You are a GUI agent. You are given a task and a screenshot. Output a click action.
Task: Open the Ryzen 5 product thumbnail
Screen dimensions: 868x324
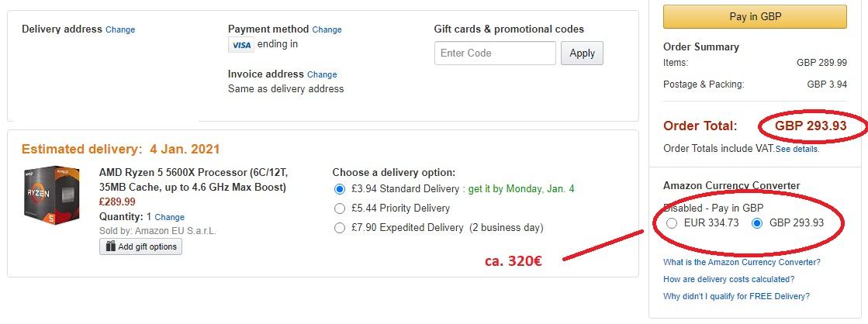point(52,194)
